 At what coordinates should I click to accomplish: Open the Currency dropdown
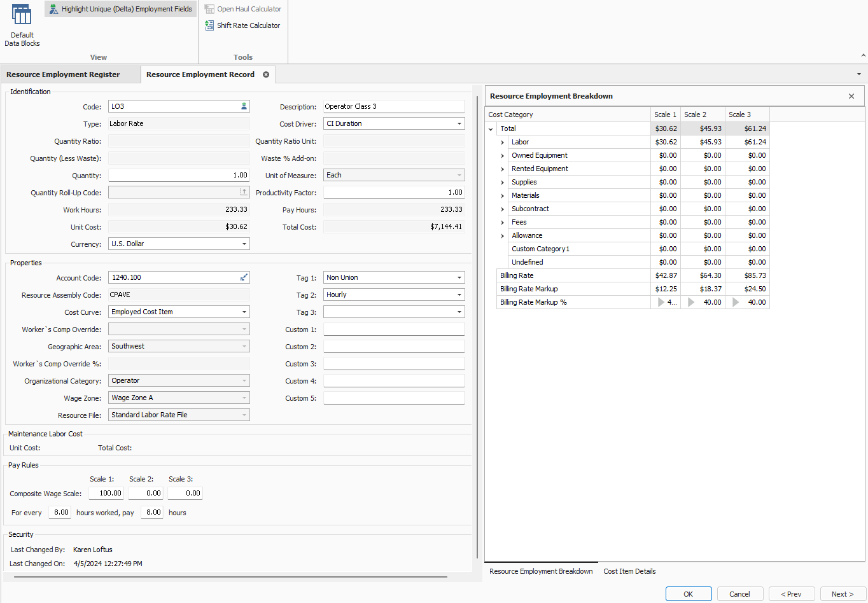244,244
